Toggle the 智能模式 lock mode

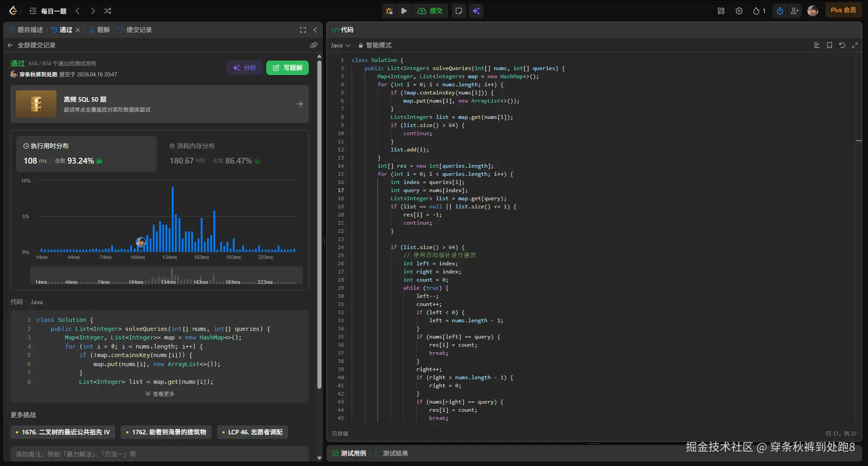tap(375, 45)
